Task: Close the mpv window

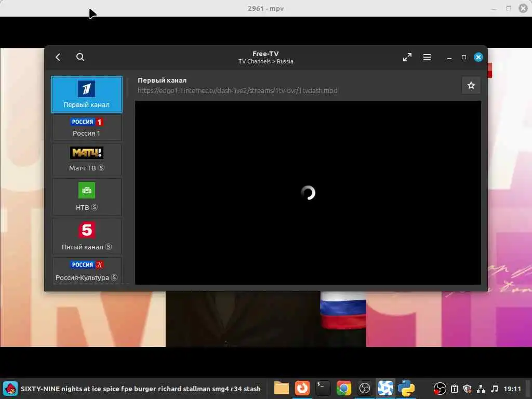Action: click(x=523, y=8)
